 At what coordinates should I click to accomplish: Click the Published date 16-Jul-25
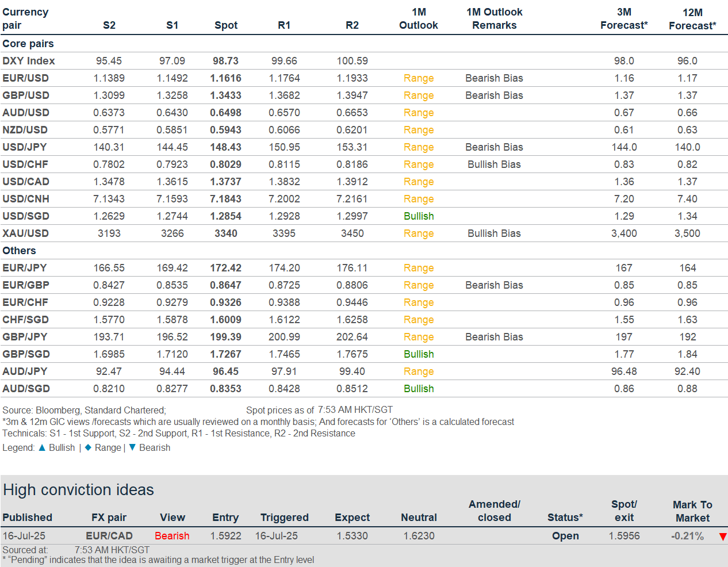[x=24, y=536]
